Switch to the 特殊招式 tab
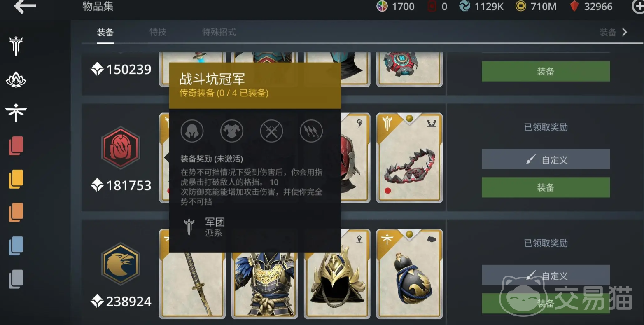The height and width of the screenshot is (325, 644). pyautogui.click(x=219, y=32)
